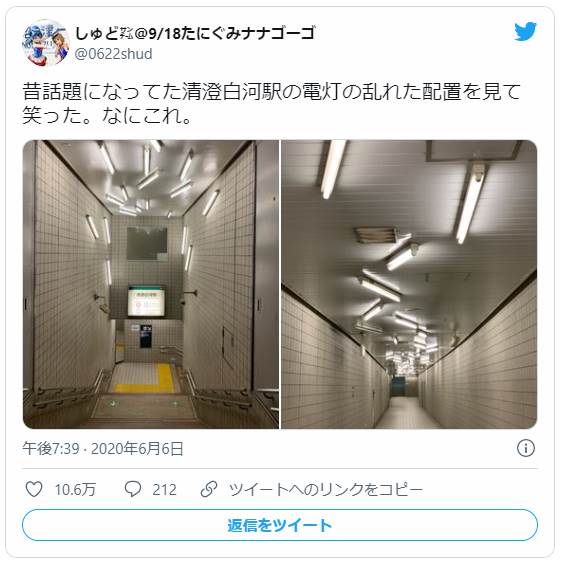This screenshot has width=565, height=566.
Task: Open replies via speech bubble icon
Action: tap(132, 489)
